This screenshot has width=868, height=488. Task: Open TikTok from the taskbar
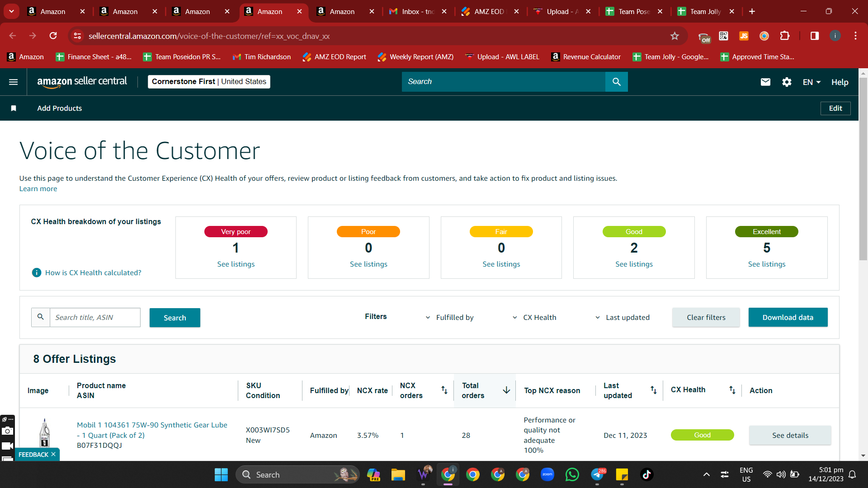646,474
